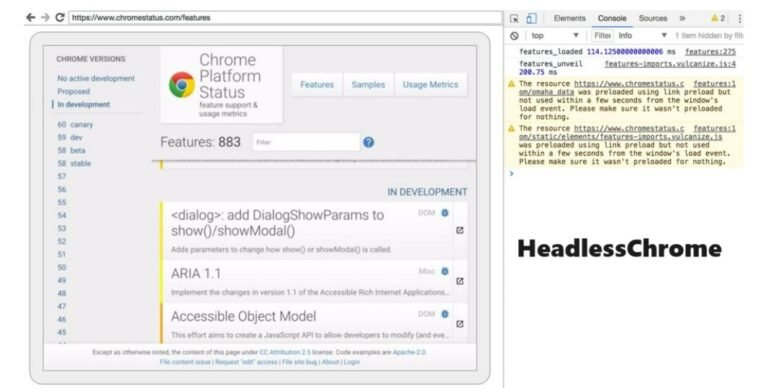
Task: Click the IN DEVELOPMENT section heading
Action: pos(427,192)
